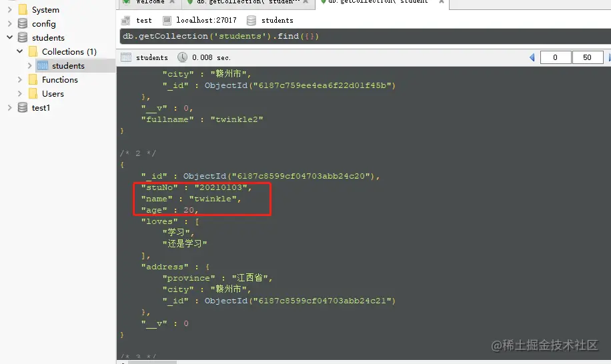Image resolution: width=611 pixels, height=364 pixels.
Task: Click ObjectId 6187c759ee4ea6f22d01f45b line
Action: click(x=279, y=85)
